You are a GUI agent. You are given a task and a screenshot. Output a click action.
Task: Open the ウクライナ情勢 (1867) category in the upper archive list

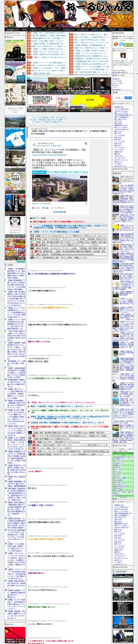click(x=121, y=109)
